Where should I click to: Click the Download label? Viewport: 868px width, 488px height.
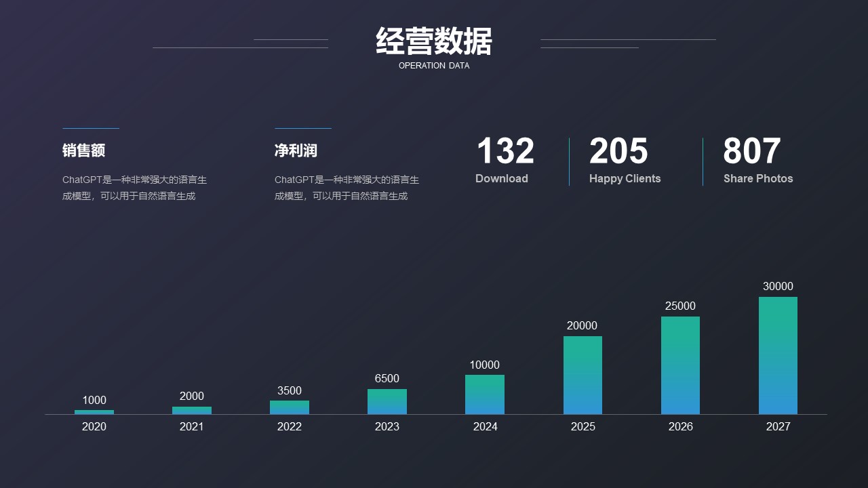click(502, 178)
